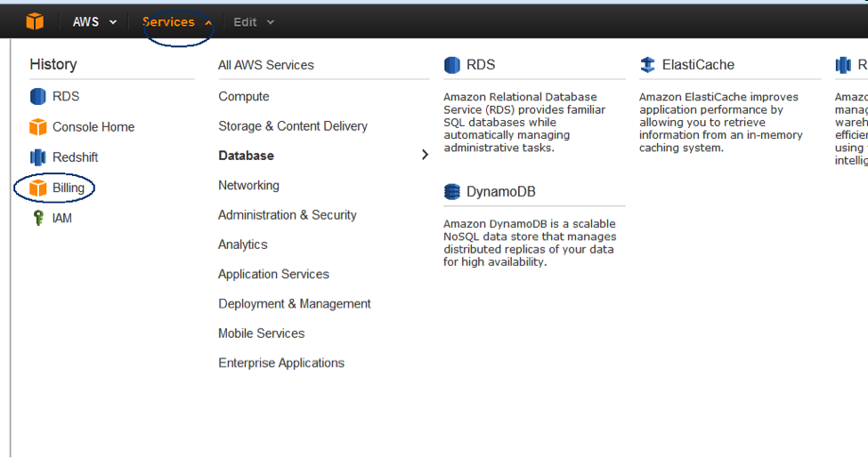Open RDS from History list

coord(66,96)
